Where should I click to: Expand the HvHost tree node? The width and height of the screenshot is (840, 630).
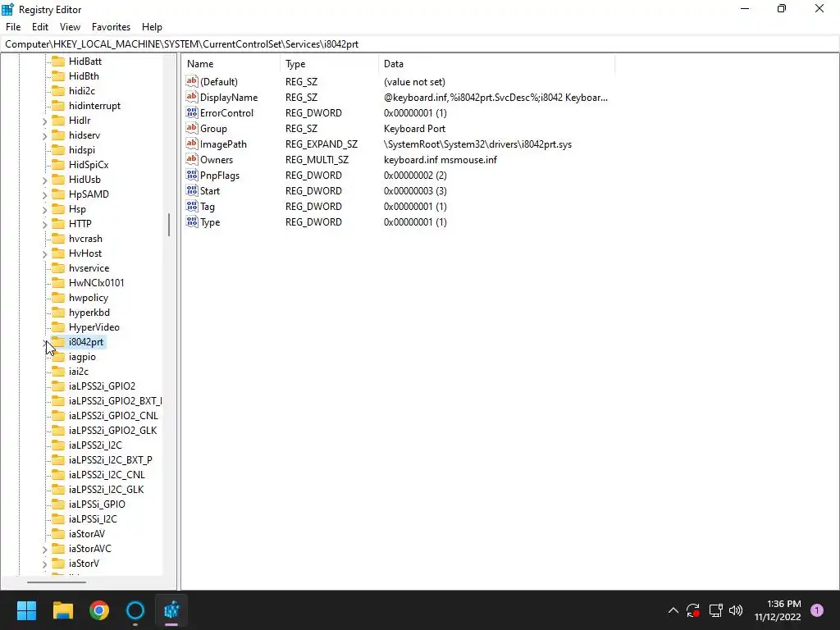pyautogui.click(x=45, y=254)
